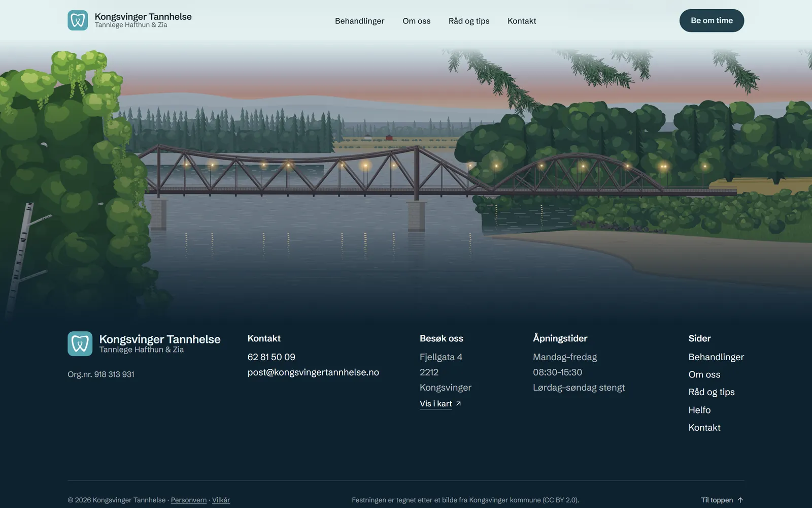Screen dimensions: 812x508
Task: Open the Vis i kart map link
Action: point(441,404)
